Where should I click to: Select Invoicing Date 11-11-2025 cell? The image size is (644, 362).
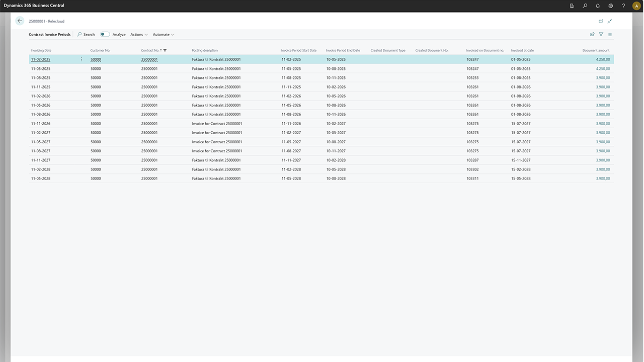tap(41, 87)
